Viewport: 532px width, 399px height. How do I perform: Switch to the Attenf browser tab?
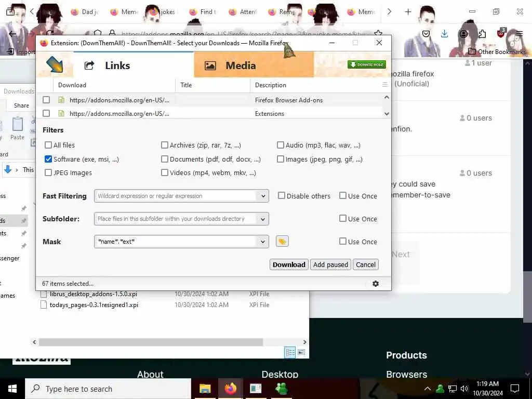pyautogui.click(x=243, y=12)
